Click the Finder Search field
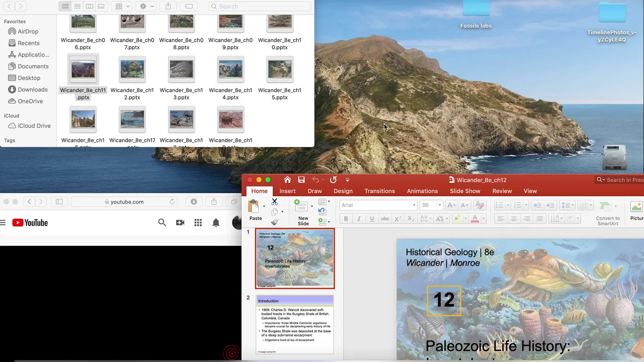Viewport: 644px width, 362px height. click(260, 7)
